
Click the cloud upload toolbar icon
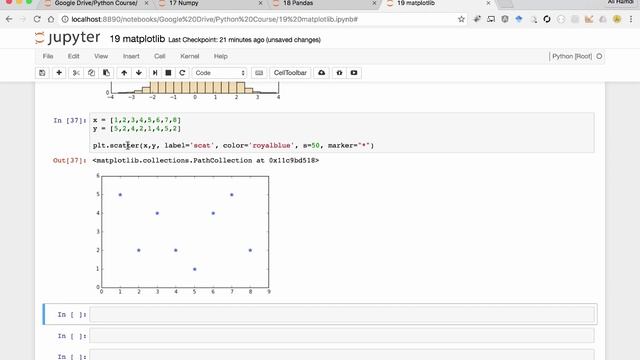(x=322, y=73)
